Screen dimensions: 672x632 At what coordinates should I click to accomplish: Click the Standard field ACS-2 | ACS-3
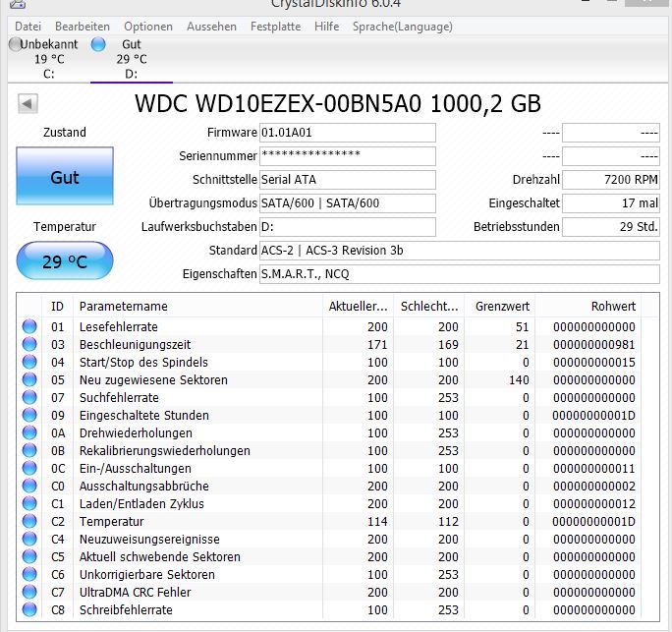(460, 251)
